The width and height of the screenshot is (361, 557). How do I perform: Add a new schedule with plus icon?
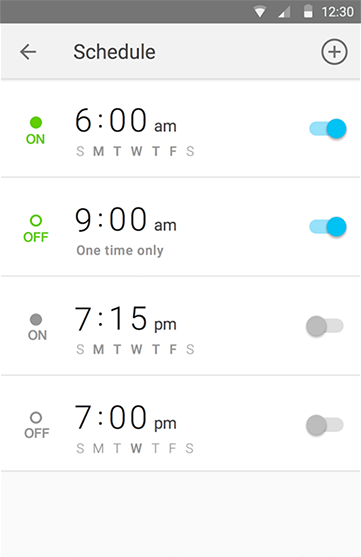[334, 52]
